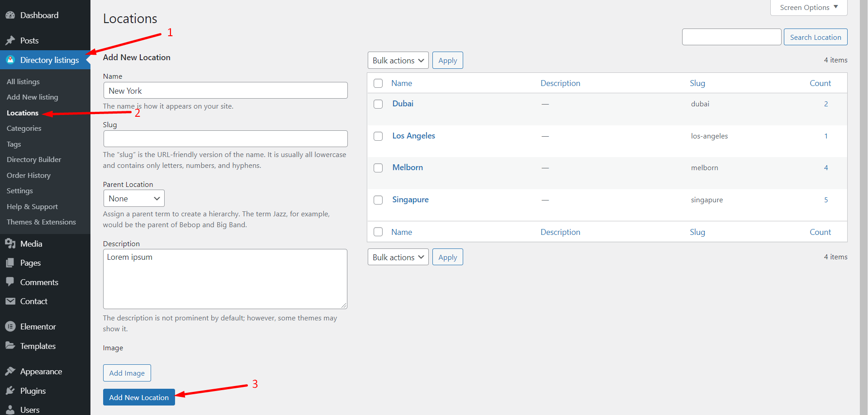Check the checkbox next to Dubai

click(x=378, y=104)
